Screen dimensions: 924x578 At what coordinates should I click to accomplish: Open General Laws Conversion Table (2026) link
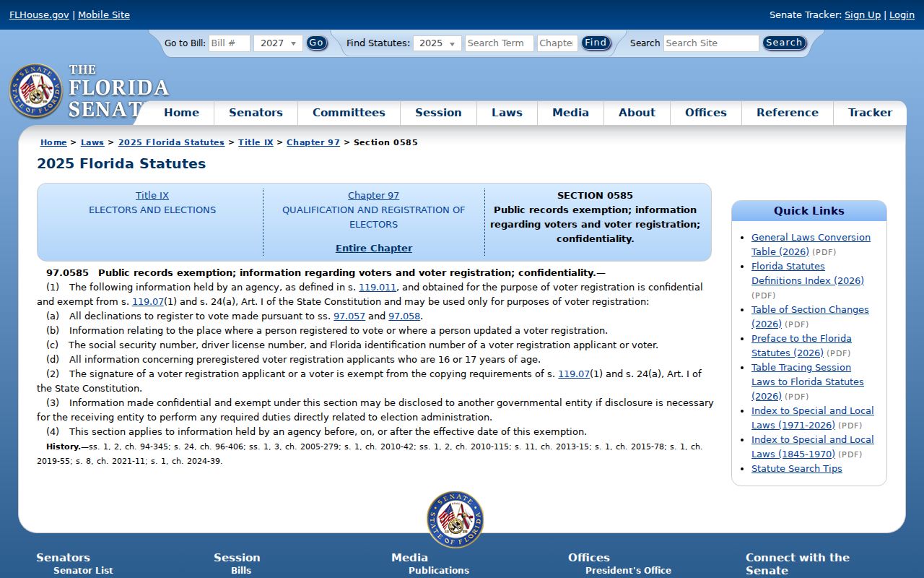tap(811, 245)
